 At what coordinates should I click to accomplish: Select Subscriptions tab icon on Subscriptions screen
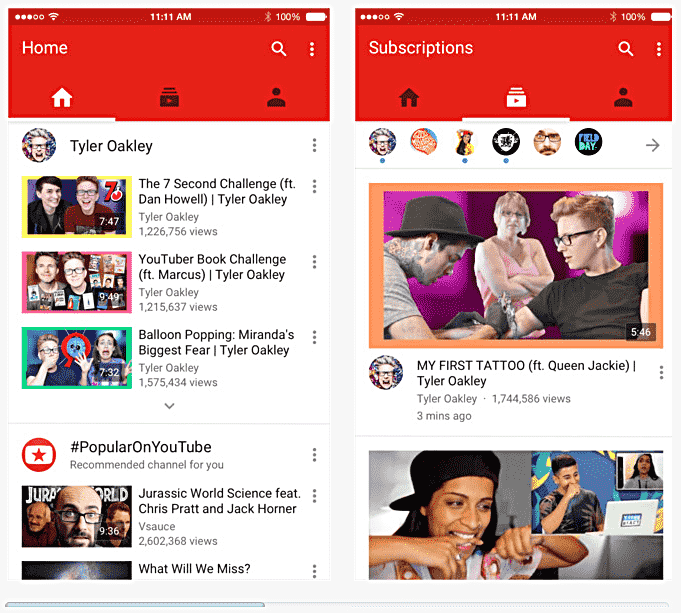(x=516, y=97)
